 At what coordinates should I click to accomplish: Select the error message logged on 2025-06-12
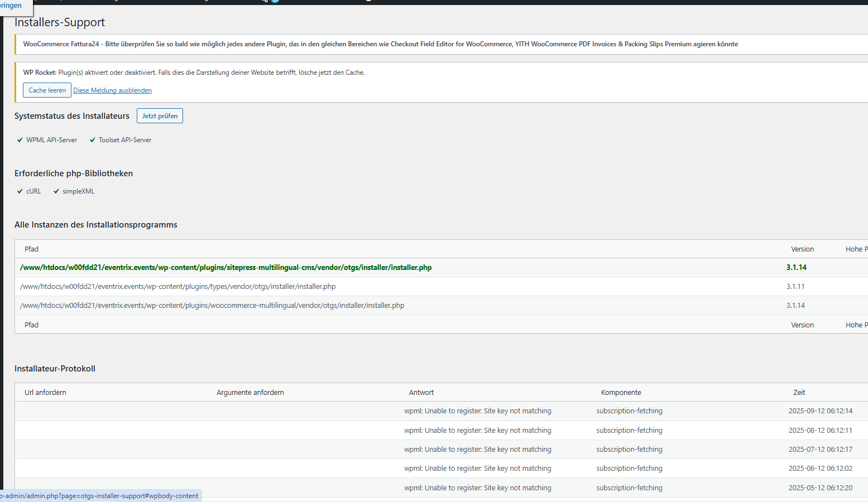(478, 469)
